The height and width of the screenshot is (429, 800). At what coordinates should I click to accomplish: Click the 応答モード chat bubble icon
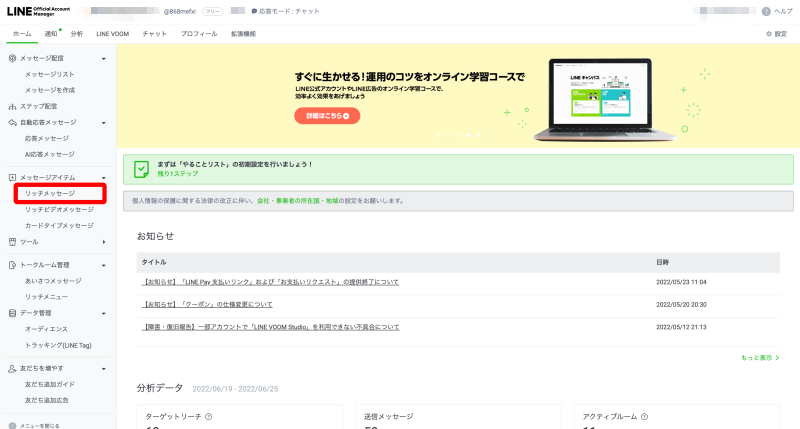[254, 11]
